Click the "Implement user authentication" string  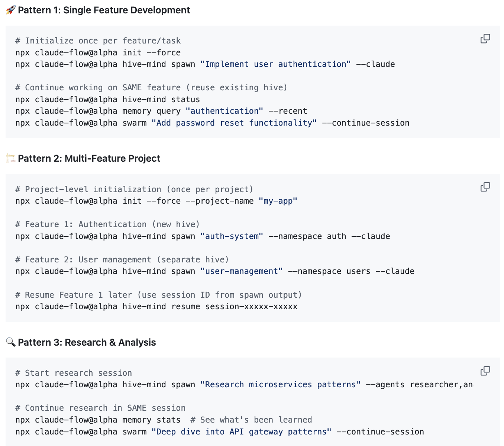(275, 64)
